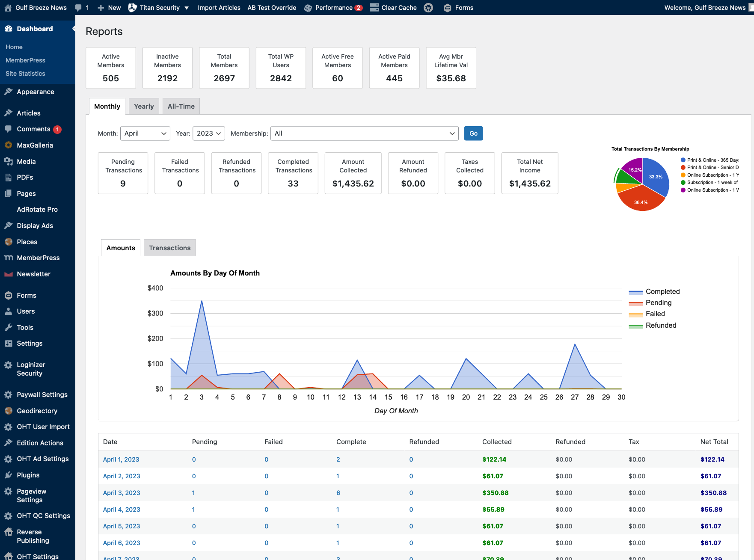The height and width of the screenshot is (560, 754).
Task: Toggle the Refunded series in chart legend
Action: [661, 325]
